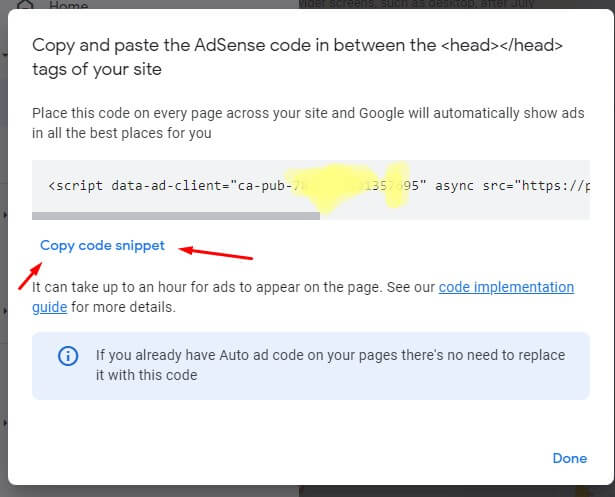
Task: Click the Copy code snippet button
Action: [102, 246]
